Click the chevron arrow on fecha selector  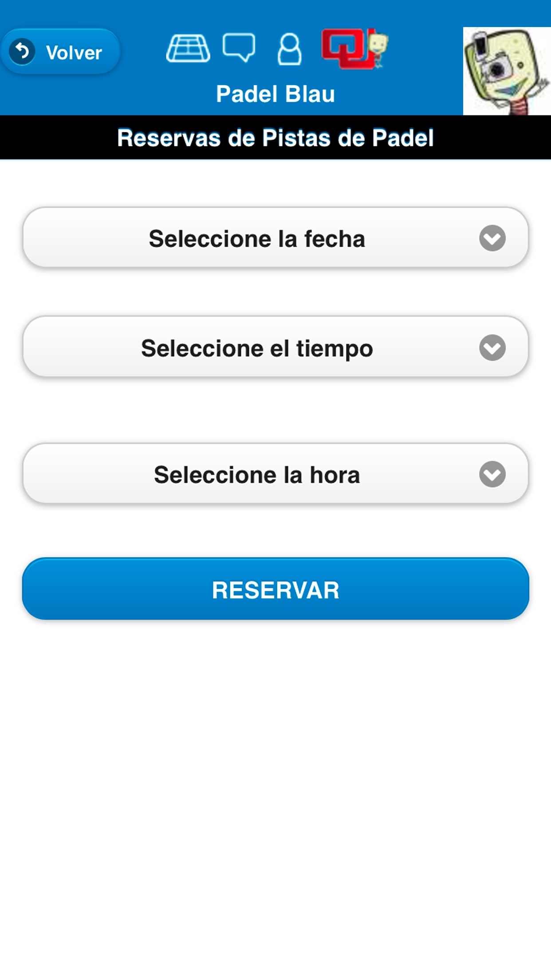[492, 238]
